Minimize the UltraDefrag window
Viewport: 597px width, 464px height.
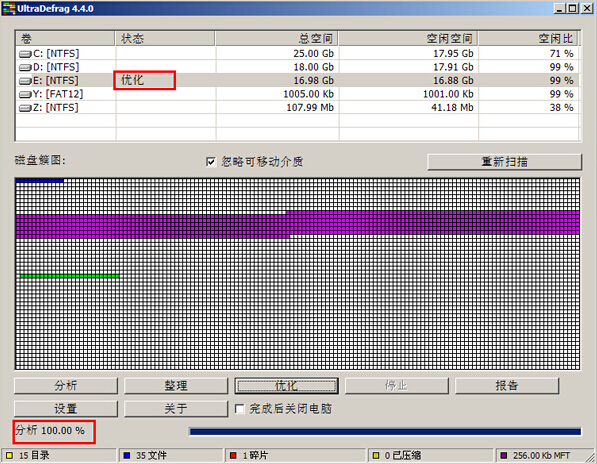pyautogui.click(x=559, y=8)
